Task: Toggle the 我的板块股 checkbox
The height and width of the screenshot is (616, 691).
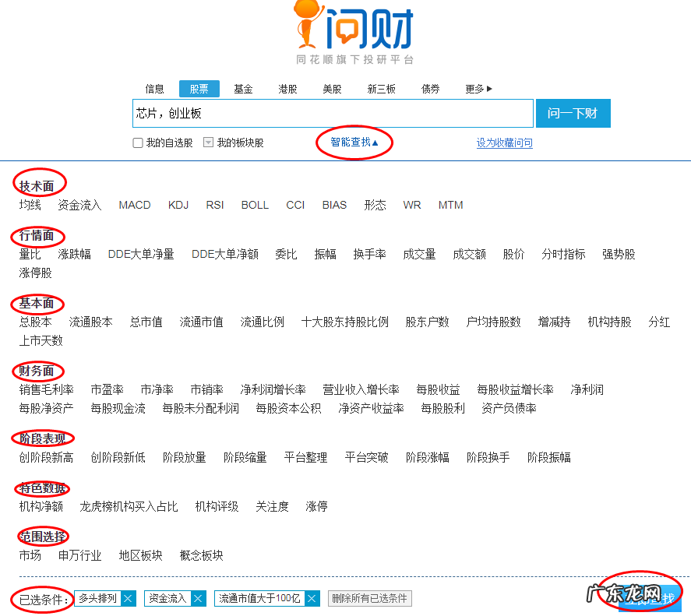Action: 206,143
